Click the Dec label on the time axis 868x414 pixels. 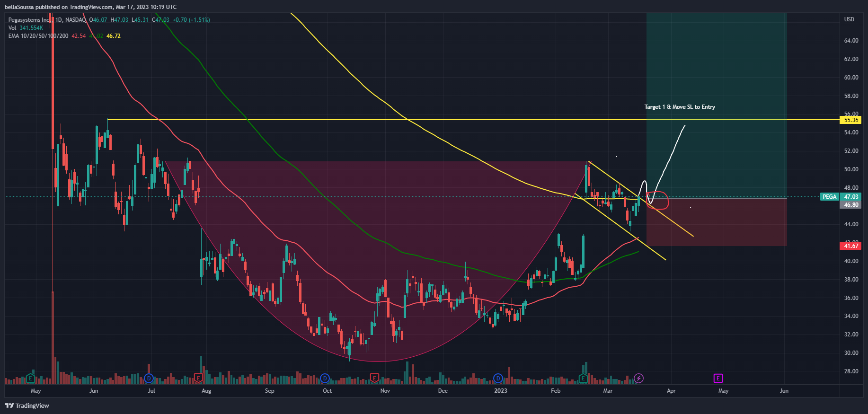point(443,391)
